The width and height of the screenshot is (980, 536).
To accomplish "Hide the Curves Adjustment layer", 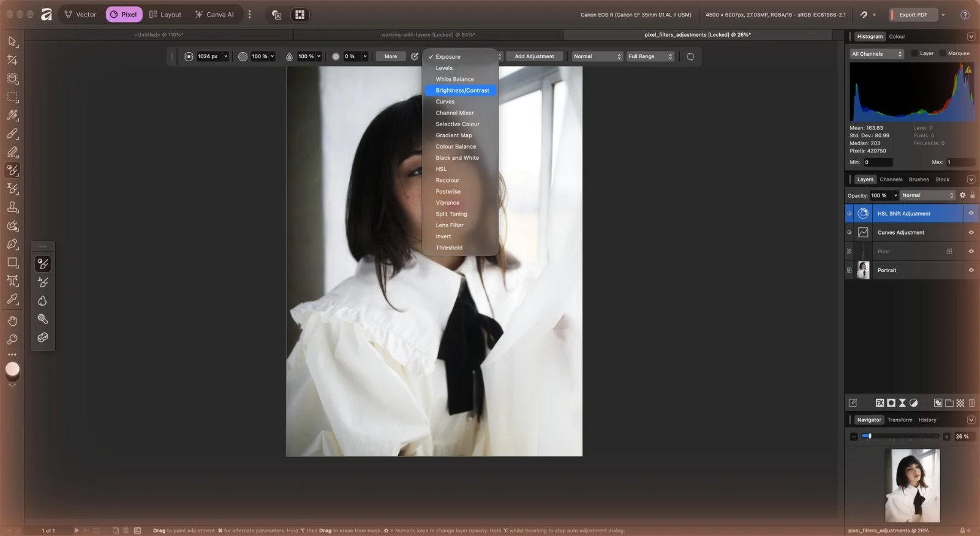I will pos(971,232).
